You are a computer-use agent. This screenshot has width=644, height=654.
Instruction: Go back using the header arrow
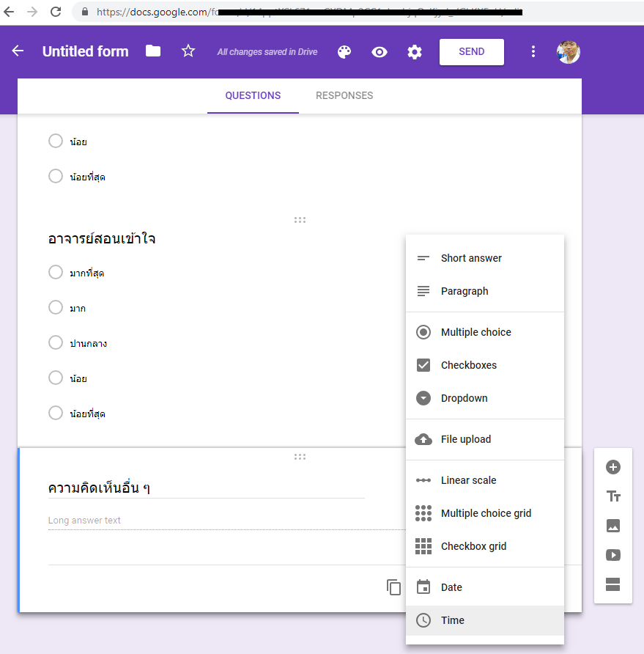18,51
